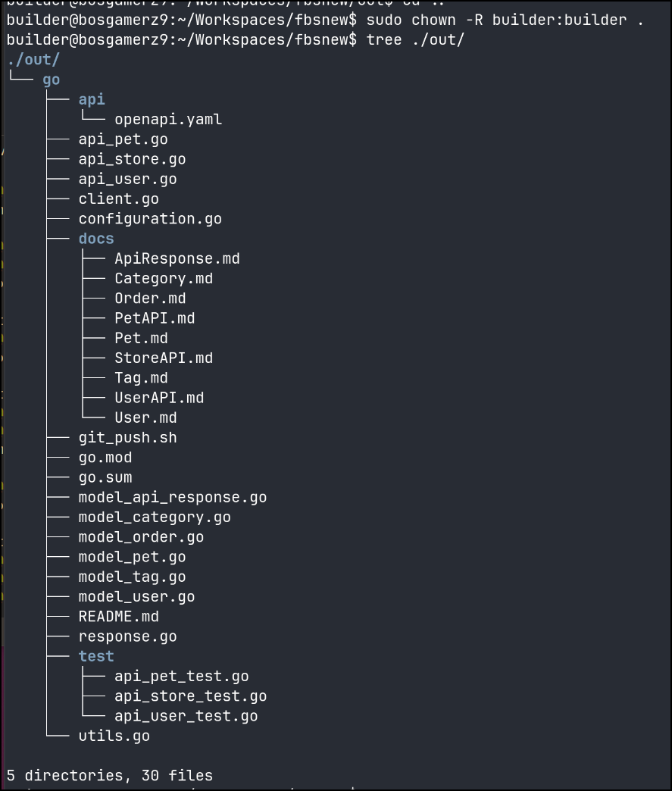Select the test directory label
The image size is (672, 791).
click(96, 656)
